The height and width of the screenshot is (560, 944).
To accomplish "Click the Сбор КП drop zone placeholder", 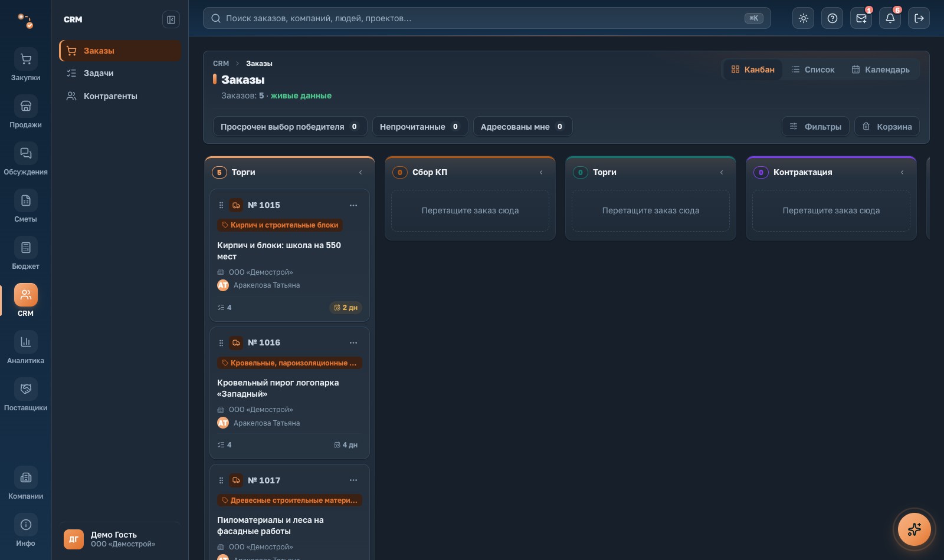I will 470,210.
